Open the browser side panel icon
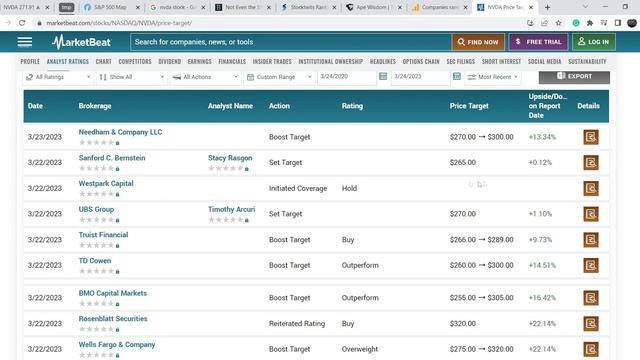Image resolution: width=640 pixels, height=360 pixels. [x=618, y=23]
